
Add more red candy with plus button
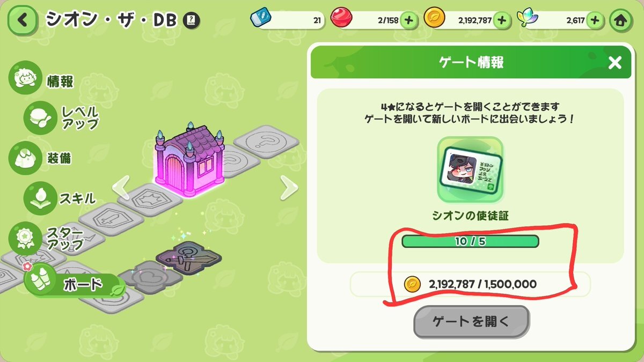(x=408, y=20)
